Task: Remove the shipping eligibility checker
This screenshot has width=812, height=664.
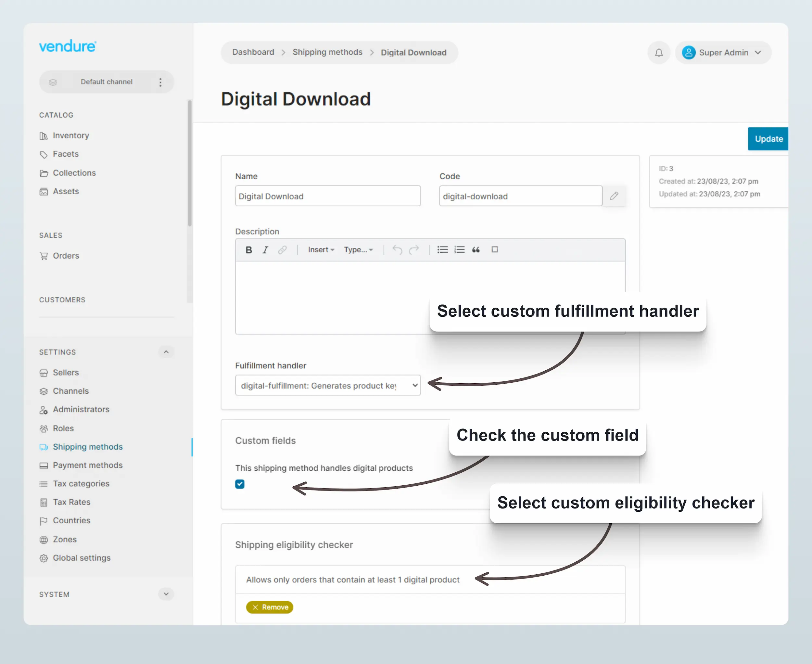Action: coord(269,607)
